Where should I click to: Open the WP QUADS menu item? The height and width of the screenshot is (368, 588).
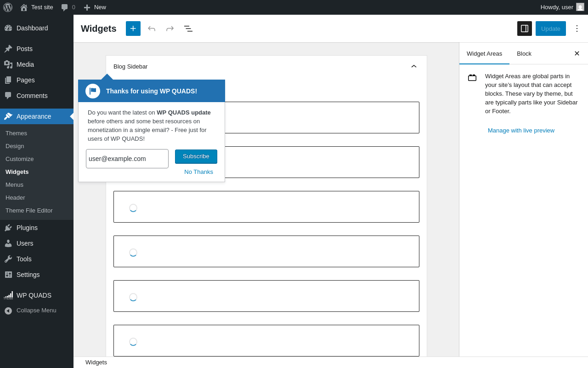point(34,295)
